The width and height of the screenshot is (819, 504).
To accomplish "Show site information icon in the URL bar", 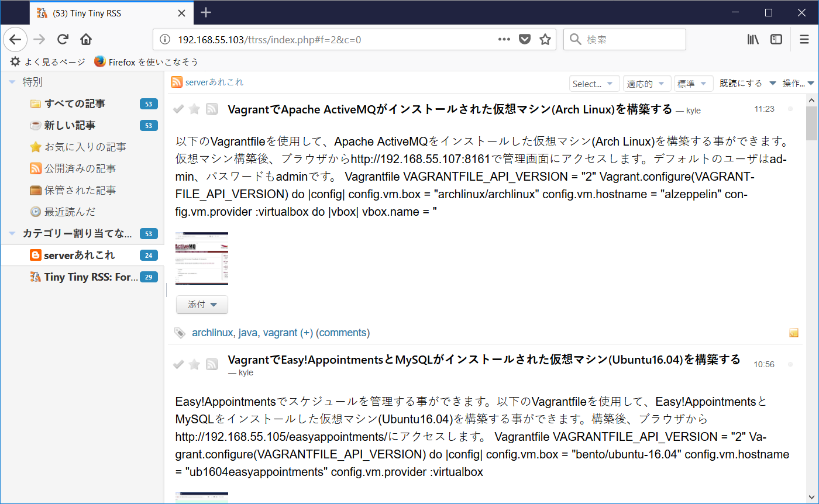I will pos(166,40).
